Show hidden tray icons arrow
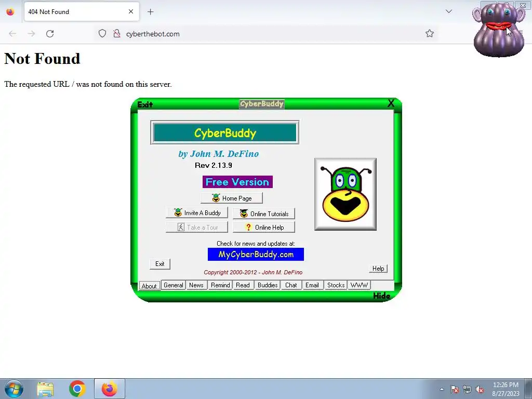 442,389
